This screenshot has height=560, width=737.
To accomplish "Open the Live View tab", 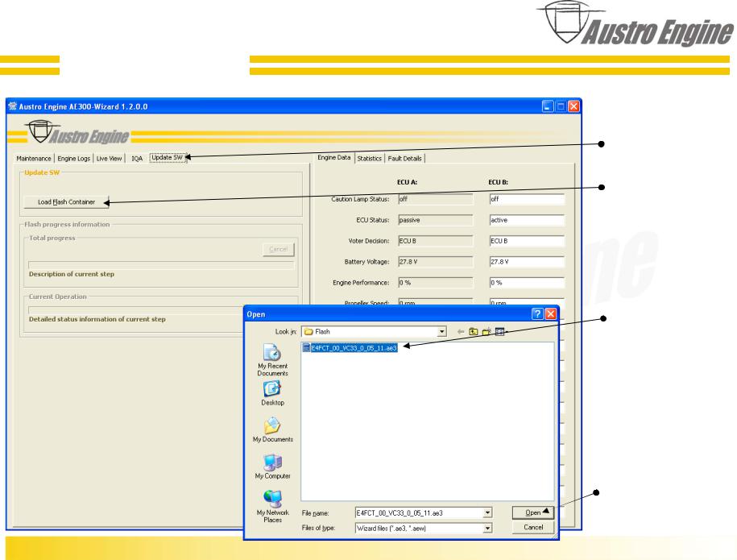I will (109, 159).
